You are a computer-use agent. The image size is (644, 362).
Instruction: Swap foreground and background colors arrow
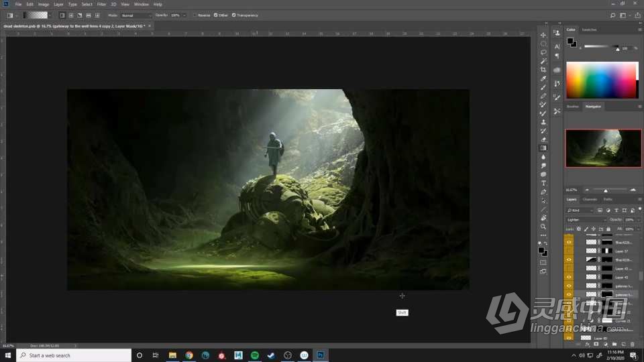coord(546,243)
